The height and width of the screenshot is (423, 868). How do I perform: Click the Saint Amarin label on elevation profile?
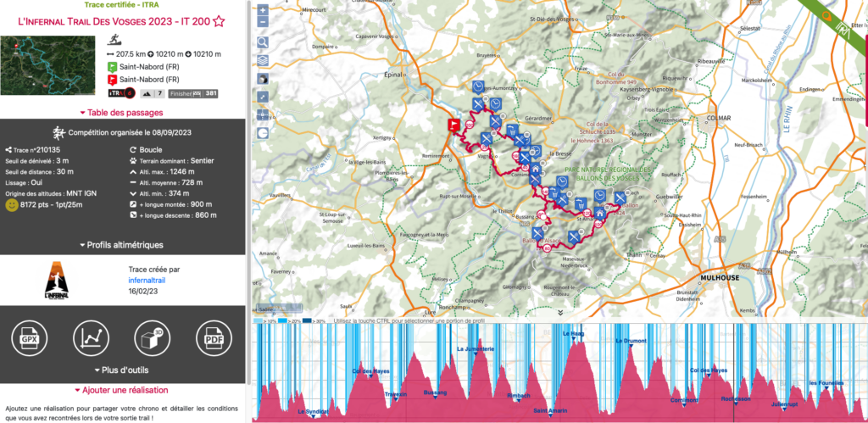point(549,411)
